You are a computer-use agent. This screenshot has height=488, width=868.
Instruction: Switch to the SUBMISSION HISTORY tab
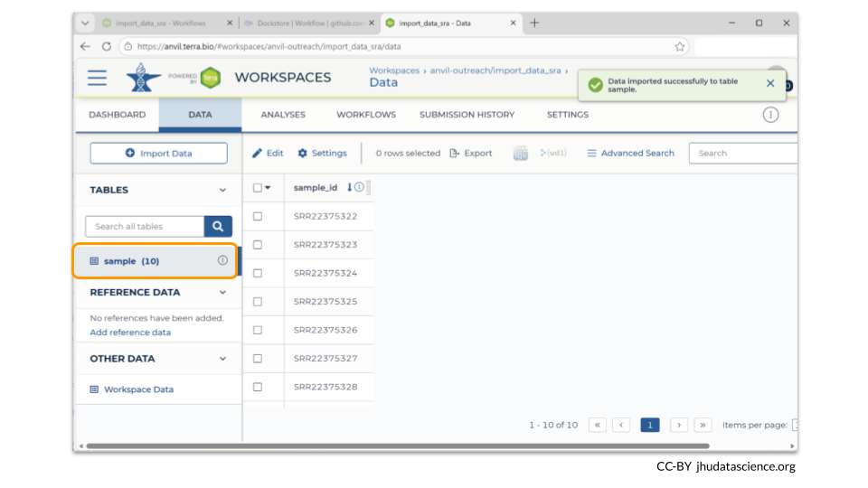pos(467,115)
